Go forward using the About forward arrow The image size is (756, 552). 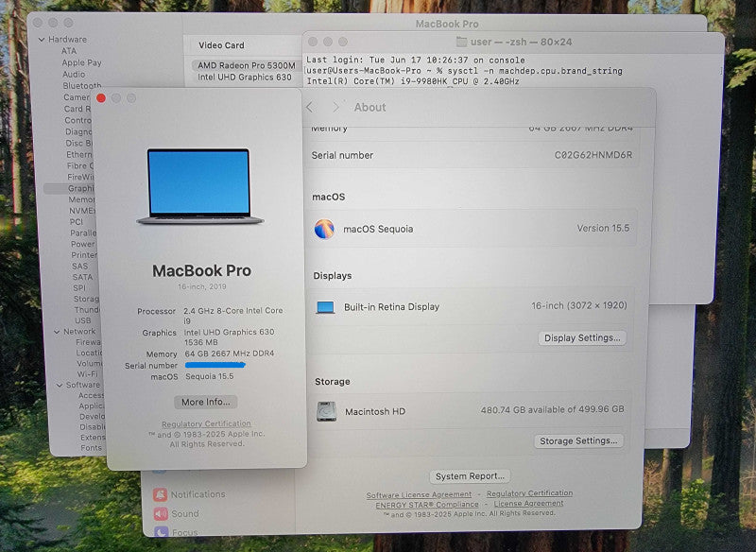click(335, 107)
